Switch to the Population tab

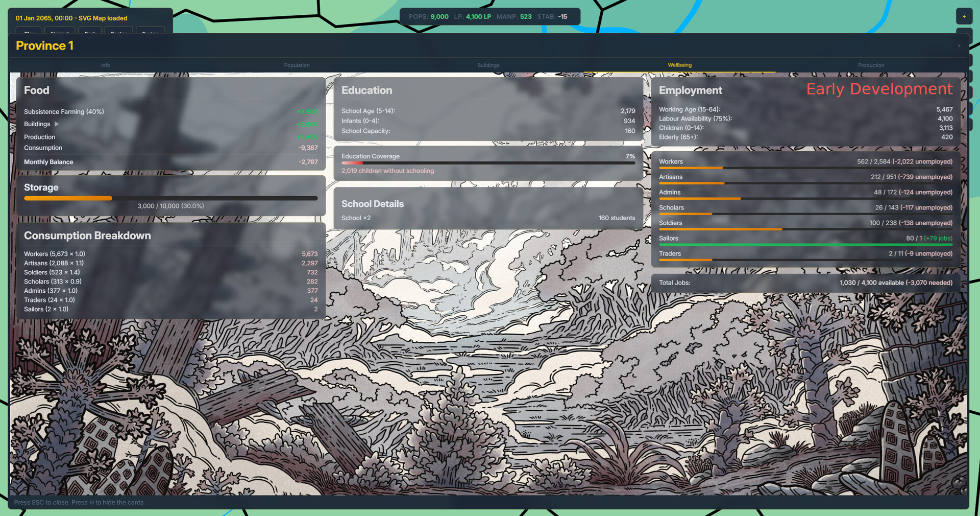297,65
